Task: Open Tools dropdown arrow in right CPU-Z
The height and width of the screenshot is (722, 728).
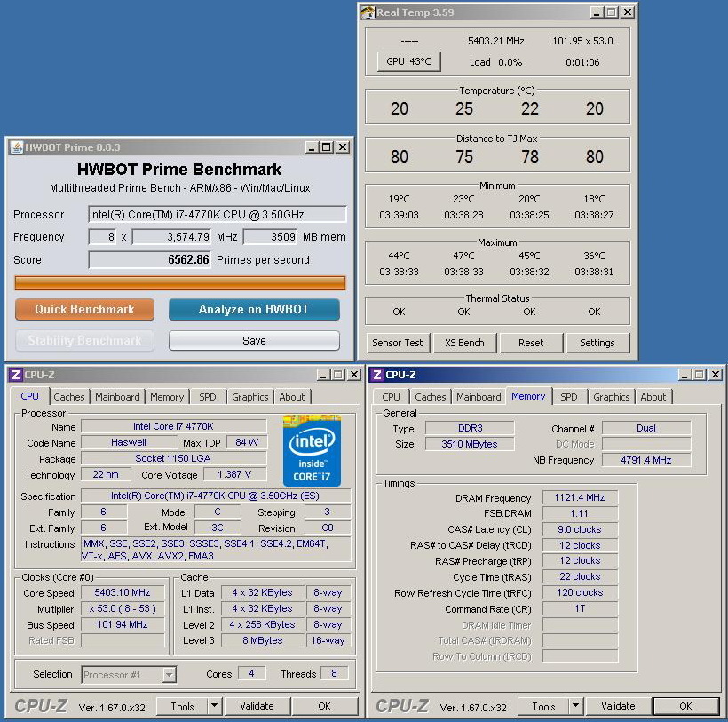Action: (x=575, y=706)
